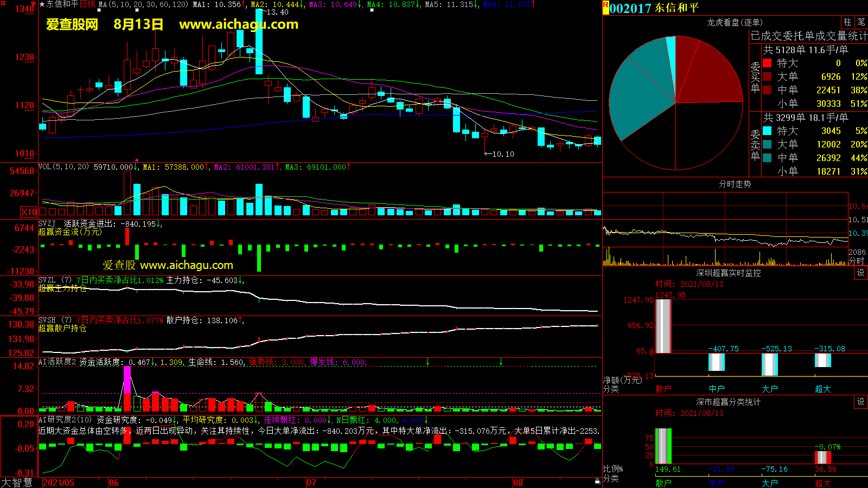Click the red 特大 buy order color swatch
Image resolution: width=868 pixels, height=488 pixels.
coord(767,63)
